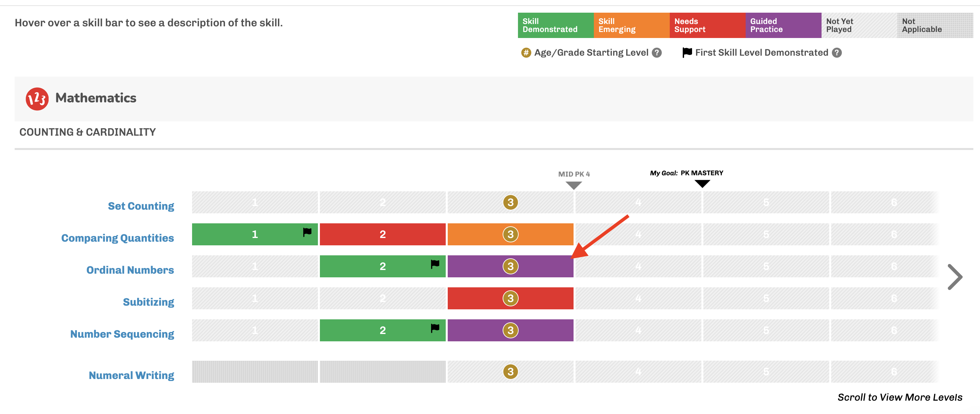Click the First Skill Level Demonstrated help icon

coord(837,53)
